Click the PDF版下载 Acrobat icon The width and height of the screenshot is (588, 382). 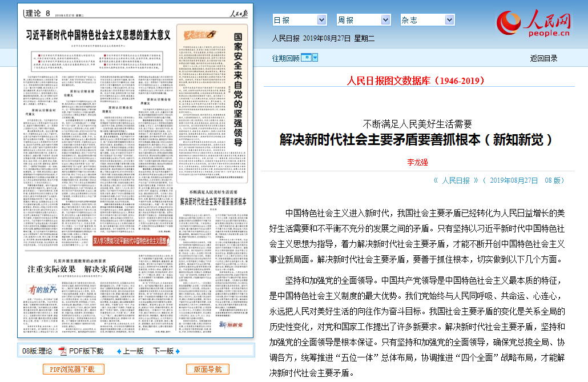point(62,351)
